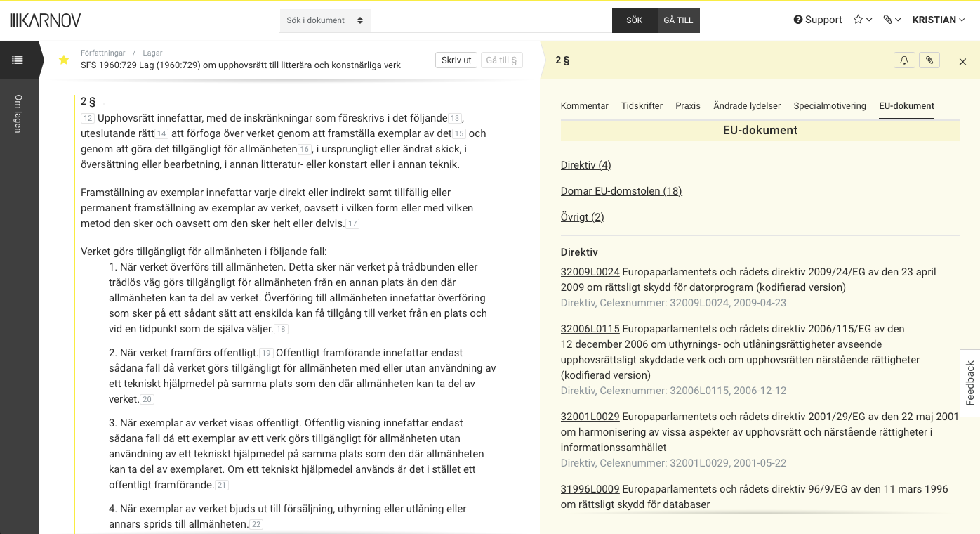Click the search text input field
This screenshot has width=980, height=534.
(491, 20)
